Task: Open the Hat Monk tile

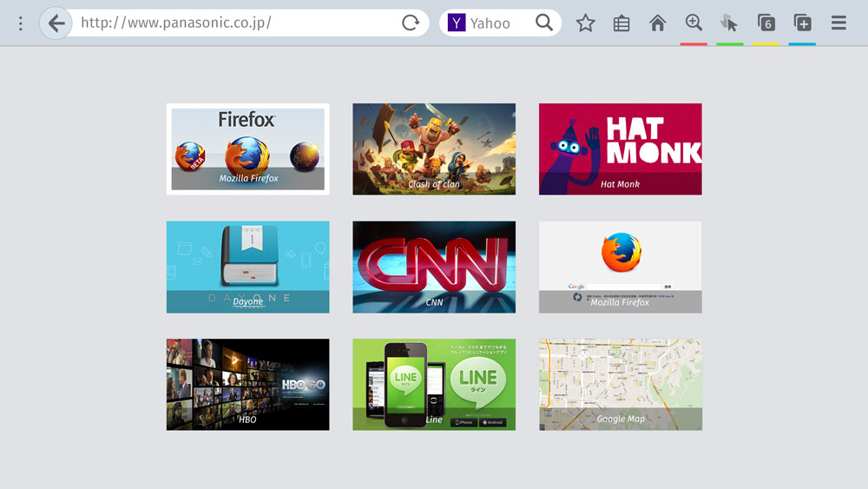Action: point(620,149)
